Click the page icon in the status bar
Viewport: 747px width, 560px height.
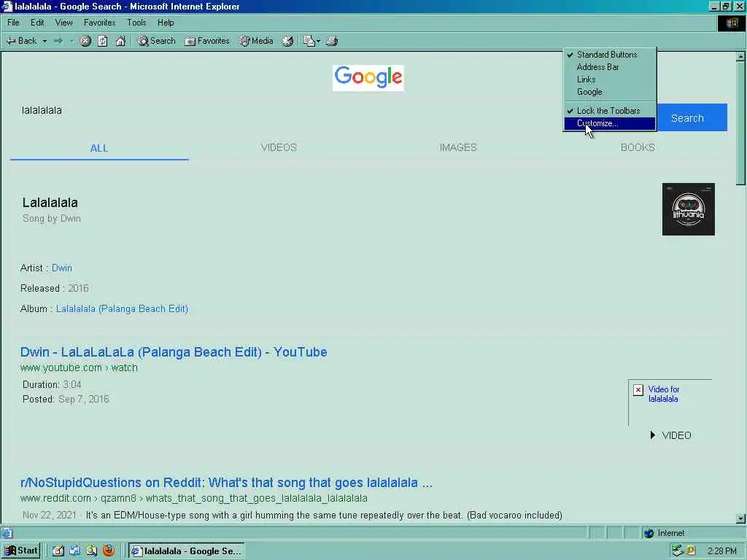click(x=6, y=533)
